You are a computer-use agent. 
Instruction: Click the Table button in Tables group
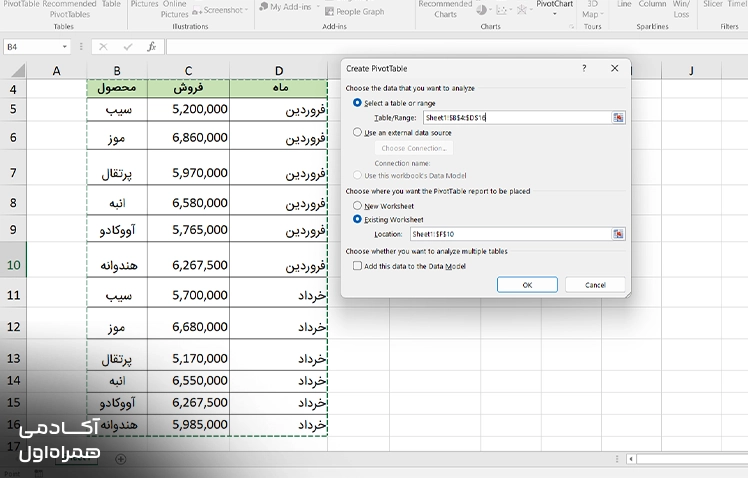111,4
